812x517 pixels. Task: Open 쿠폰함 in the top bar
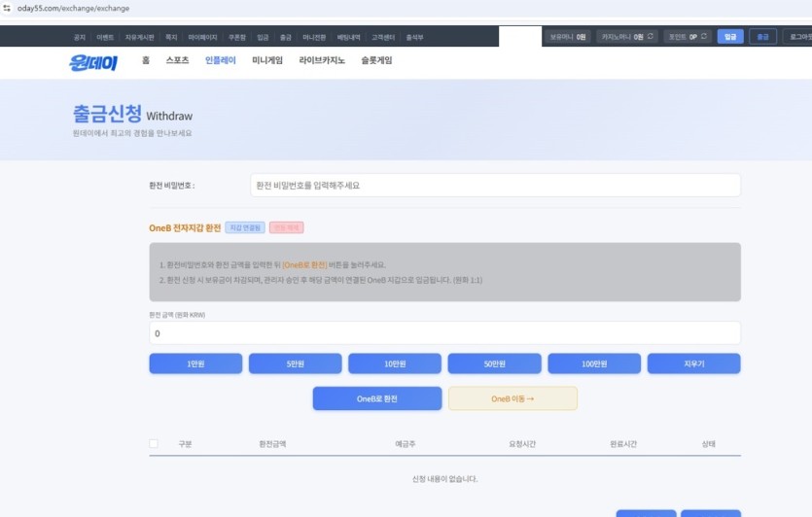(x=237, y=37)
